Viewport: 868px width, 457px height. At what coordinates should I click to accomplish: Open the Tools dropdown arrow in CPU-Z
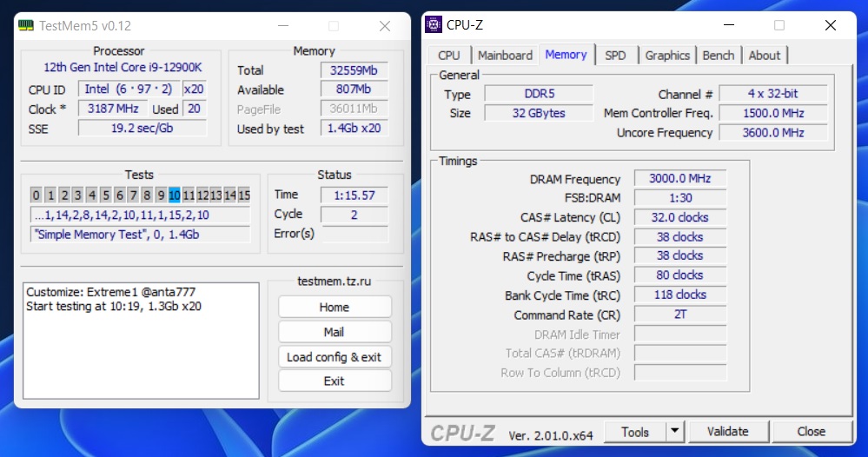pyautogui.click(x=675, y=431)
